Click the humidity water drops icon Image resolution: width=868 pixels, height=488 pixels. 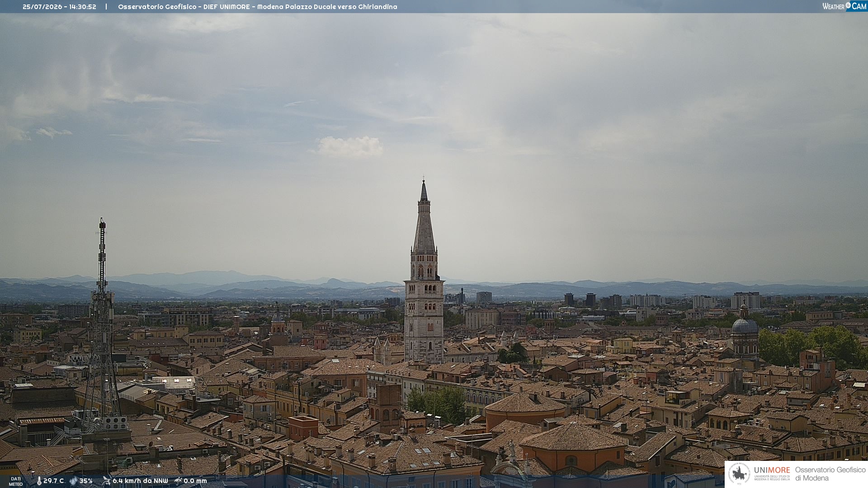click(x=73, y=481)
